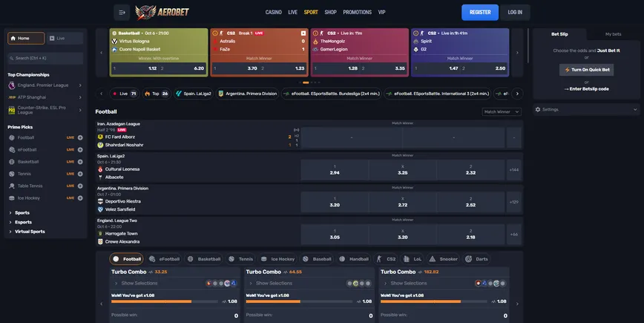Click the plus icon next to Ice Hockey
The width and height of the screenshot is (644, 323).
tap(80, 198)
